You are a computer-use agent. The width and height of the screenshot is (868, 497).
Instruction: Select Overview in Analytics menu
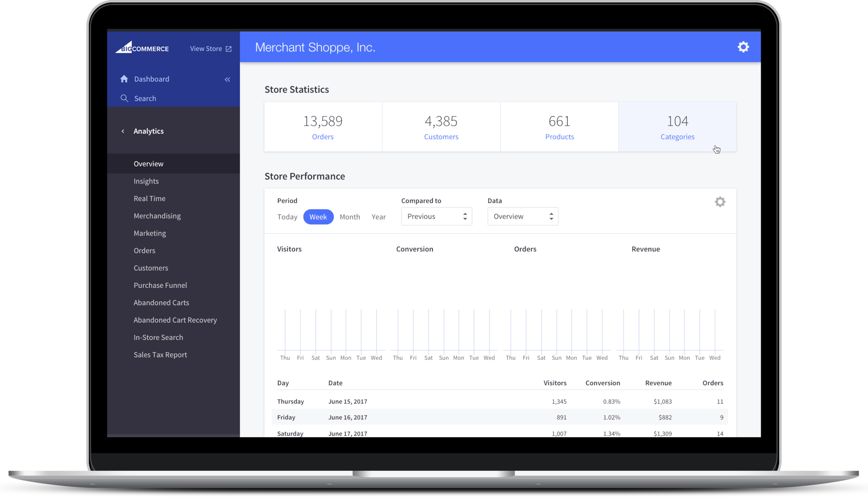pos(173,164)
